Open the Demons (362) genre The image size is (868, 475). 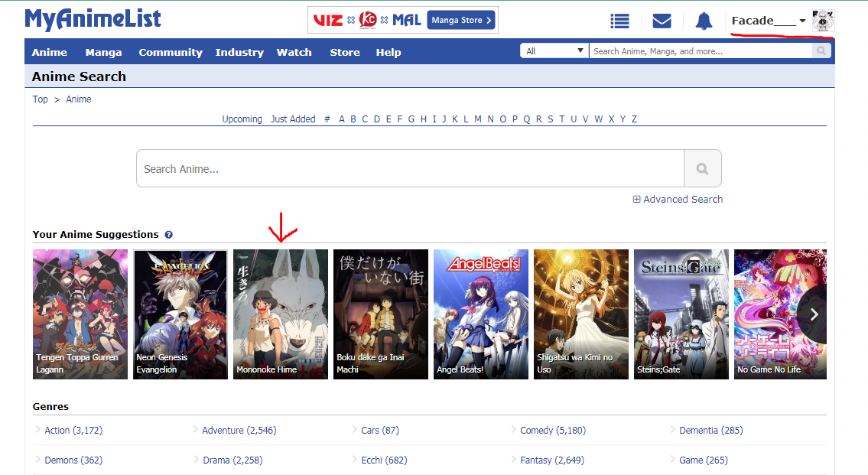coord(73,460)
